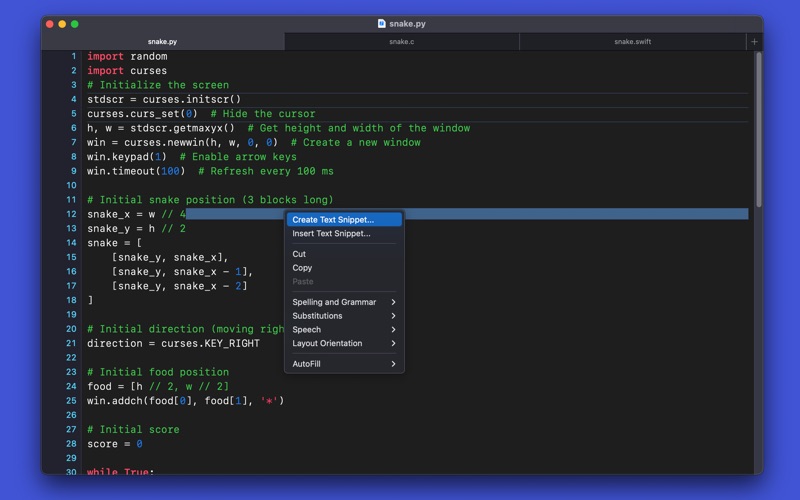This screenshot has height=500, width=800.
Task: Switch to the snake.c tab
Action: click(402, 42)
